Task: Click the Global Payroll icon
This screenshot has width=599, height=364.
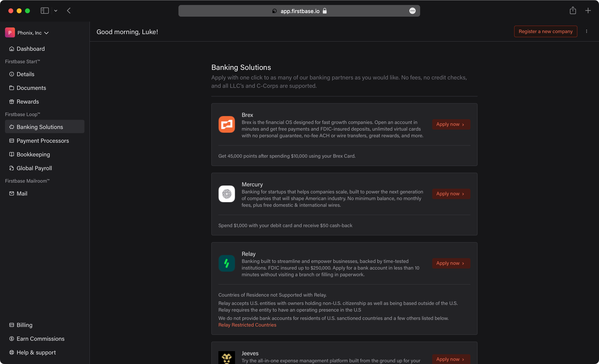Action: pyautogui.click(x=11, y=168)
